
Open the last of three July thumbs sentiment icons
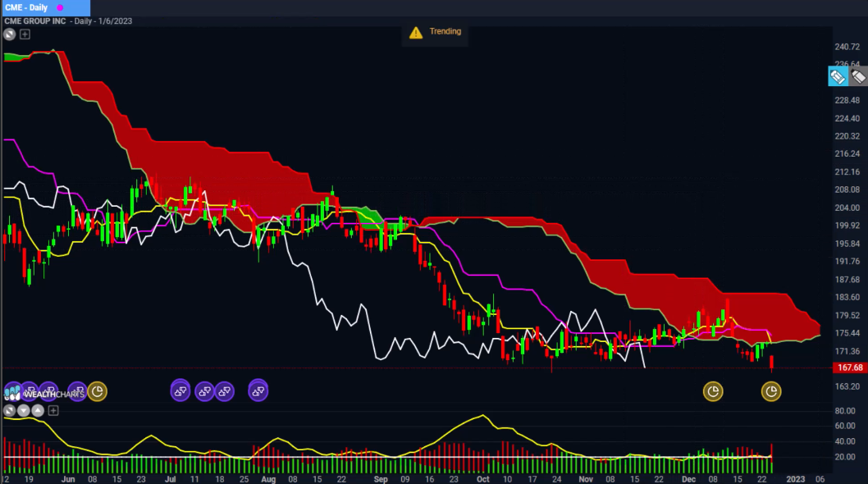coord(224,391)
